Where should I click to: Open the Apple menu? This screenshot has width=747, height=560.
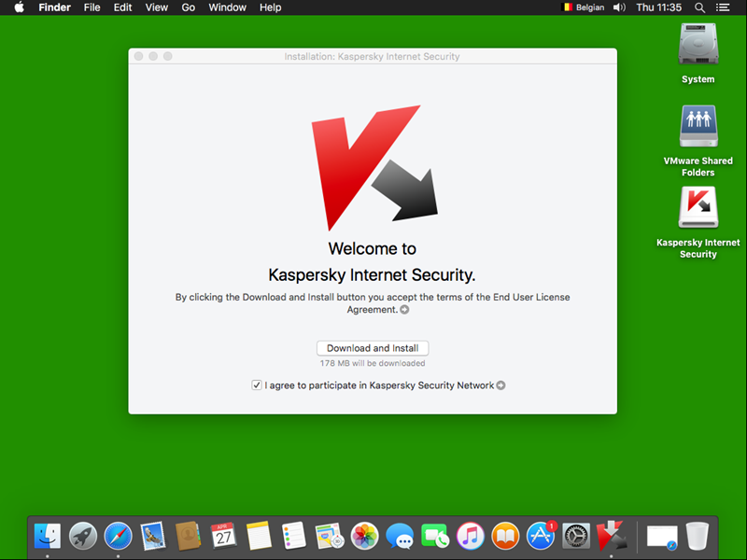pyautogui.click(x=19, y=7)
